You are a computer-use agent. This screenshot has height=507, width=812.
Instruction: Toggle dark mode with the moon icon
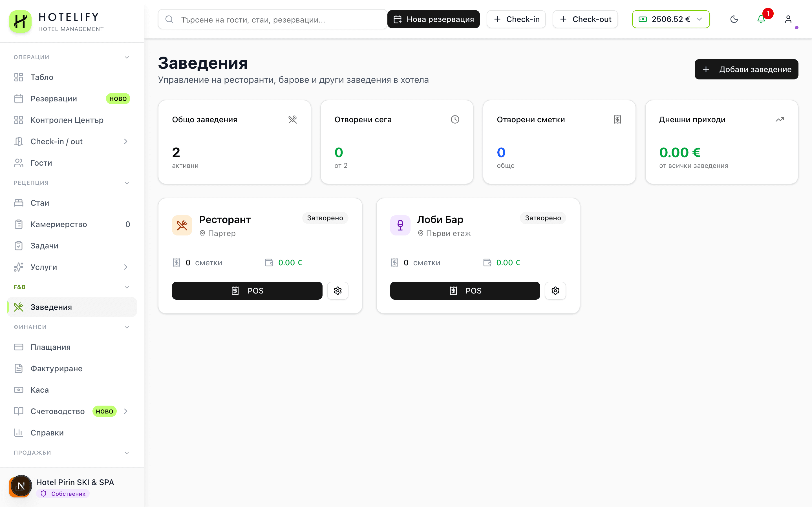(734, 19)
